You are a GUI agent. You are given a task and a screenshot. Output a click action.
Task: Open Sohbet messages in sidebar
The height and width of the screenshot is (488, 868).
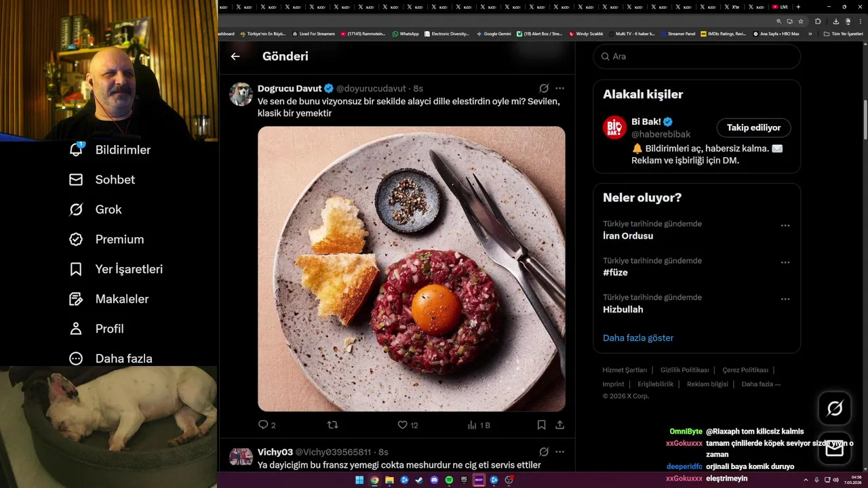tap(102, 180)
